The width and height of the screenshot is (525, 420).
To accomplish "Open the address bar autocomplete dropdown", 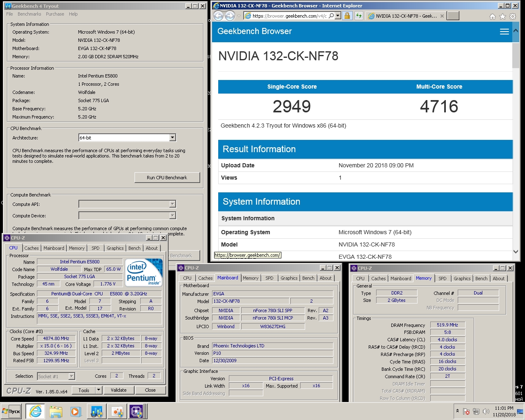I will (x=338, y=16).
